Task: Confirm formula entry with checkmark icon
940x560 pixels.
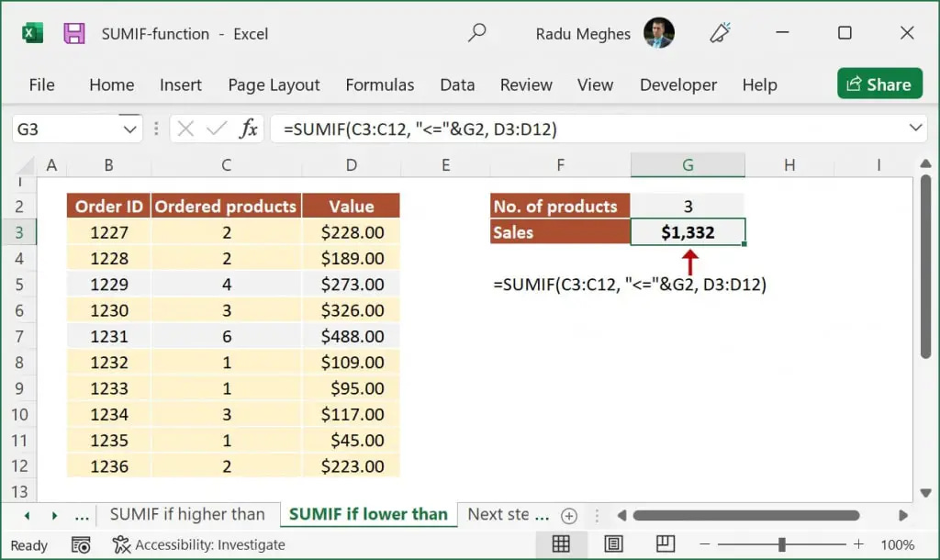Action: [x=217, y=129]
